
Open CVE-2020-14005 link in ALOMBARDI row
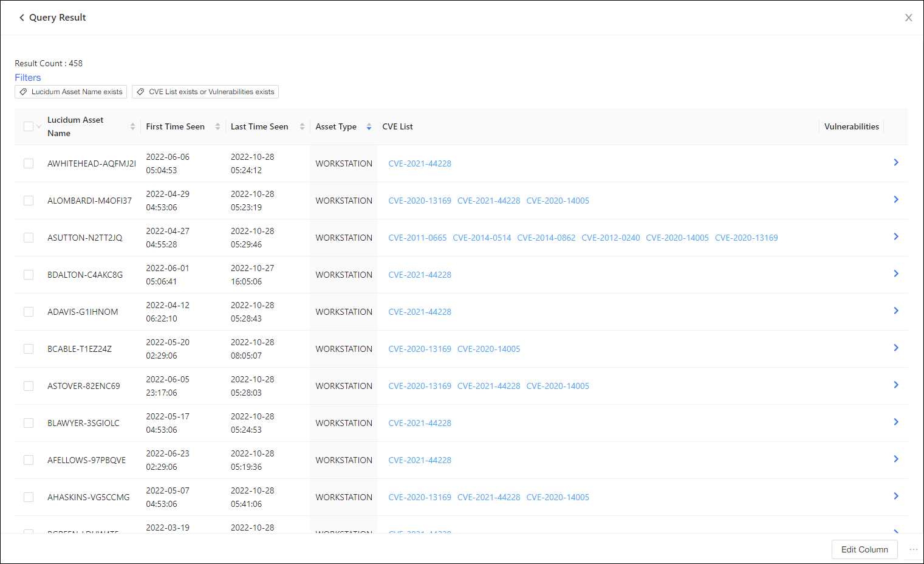558,201
